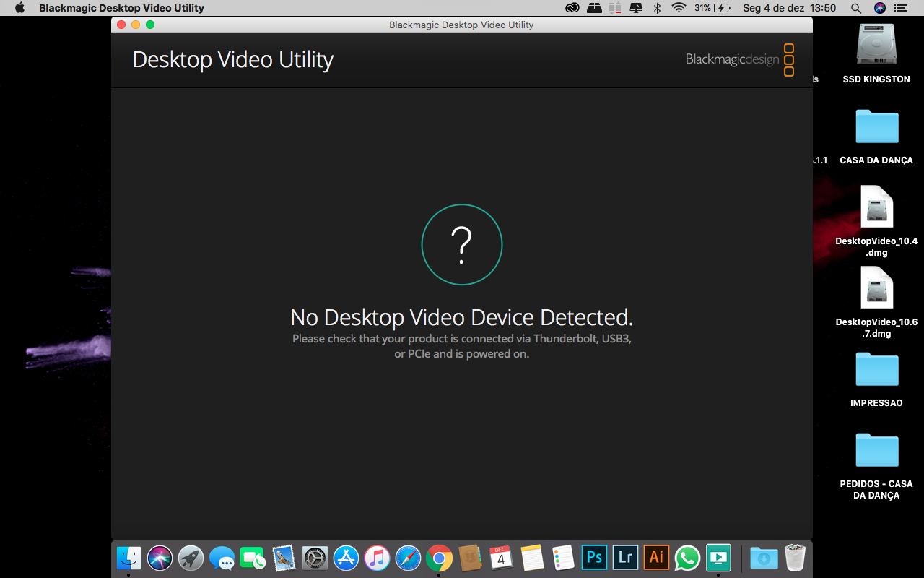
Task: Click the 'No Desktop Video Device Detected.' message
Action: pos(462,317)
